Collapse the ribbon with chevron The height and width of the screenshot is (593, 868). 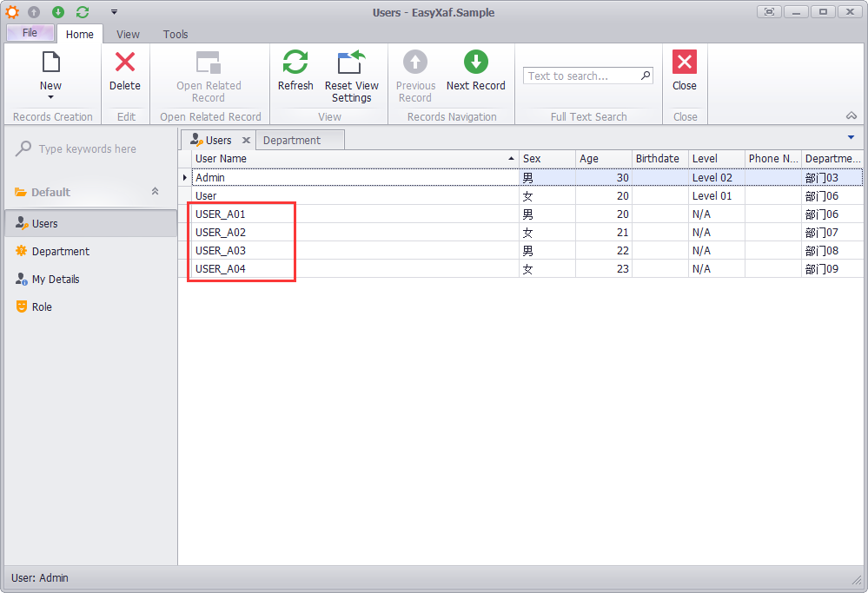(x=851, y=116)
